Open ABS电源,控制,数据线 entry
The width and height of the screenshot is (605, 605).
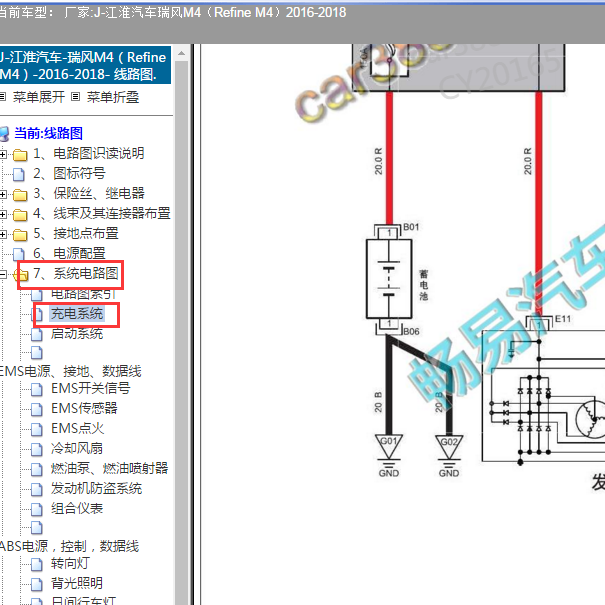[69, 546]
